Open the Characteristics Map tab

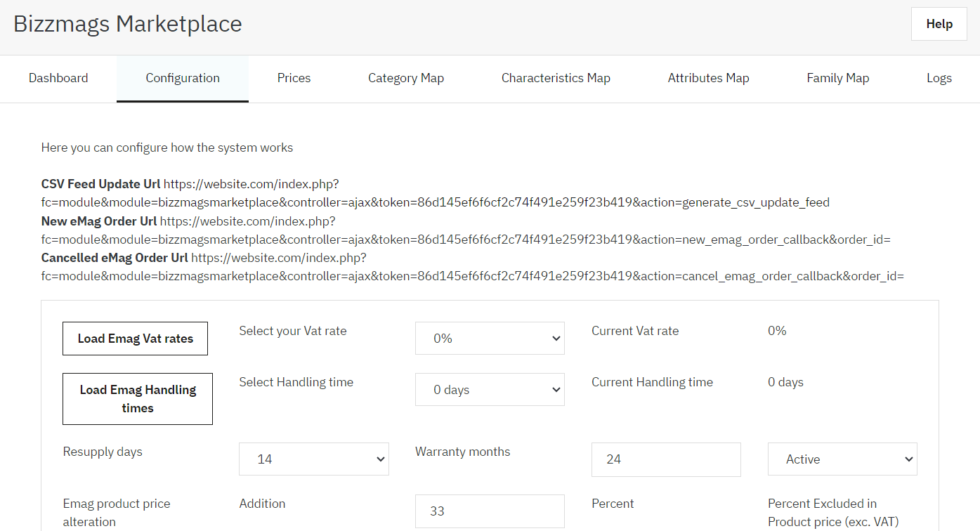point(556,79)
